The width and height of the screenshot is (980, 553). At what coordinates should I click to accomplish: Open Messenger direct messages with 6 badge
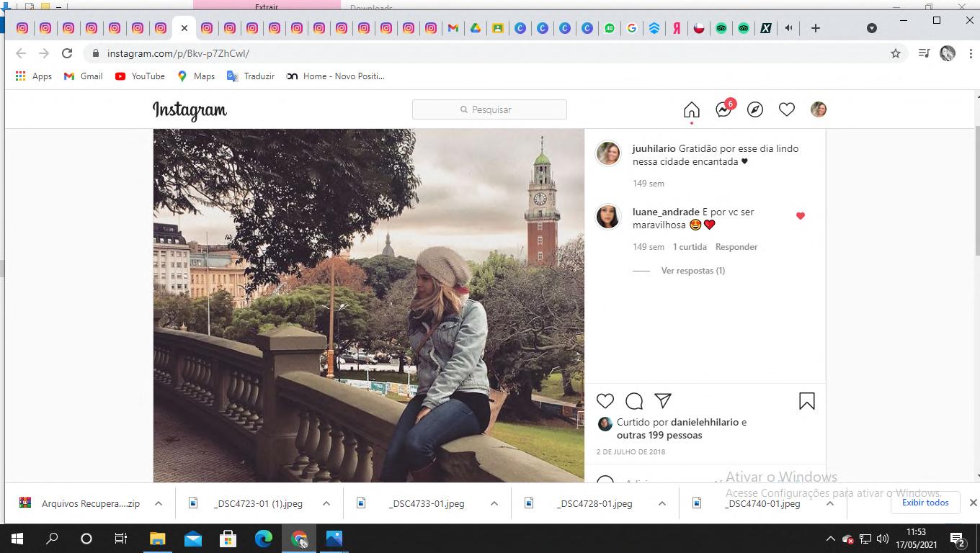pos(724,109)
